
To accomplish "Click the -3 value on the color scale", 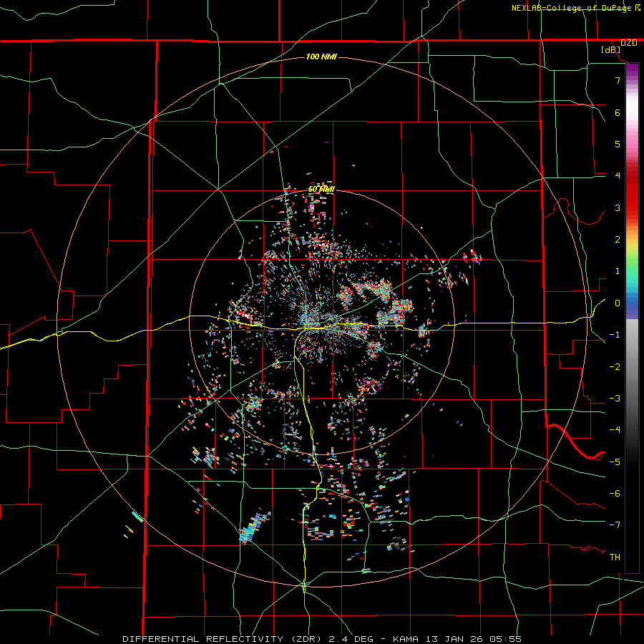I will click(615, 399).
